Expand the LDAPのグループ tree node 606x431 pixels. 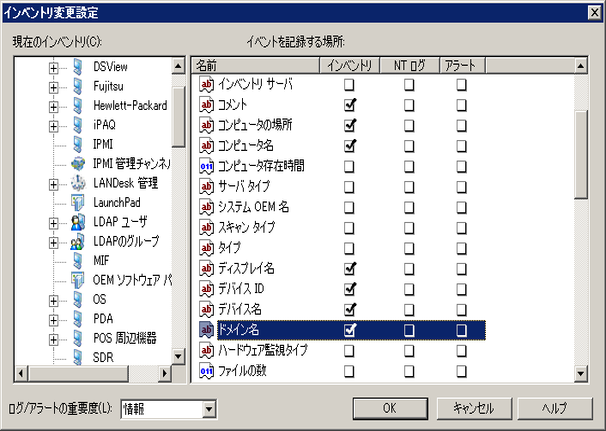coord(53,243)
